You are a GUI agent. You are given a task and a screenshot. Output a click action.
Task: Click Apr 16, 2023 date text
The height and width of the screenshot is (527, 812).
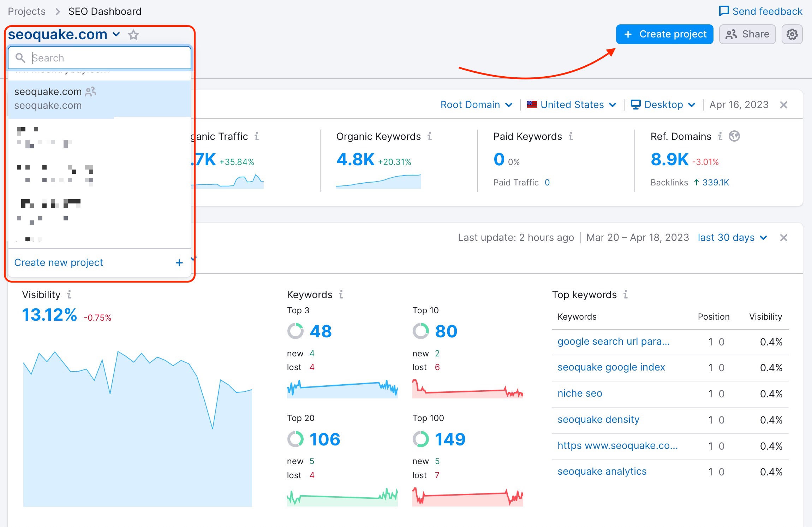click(739, 105)
